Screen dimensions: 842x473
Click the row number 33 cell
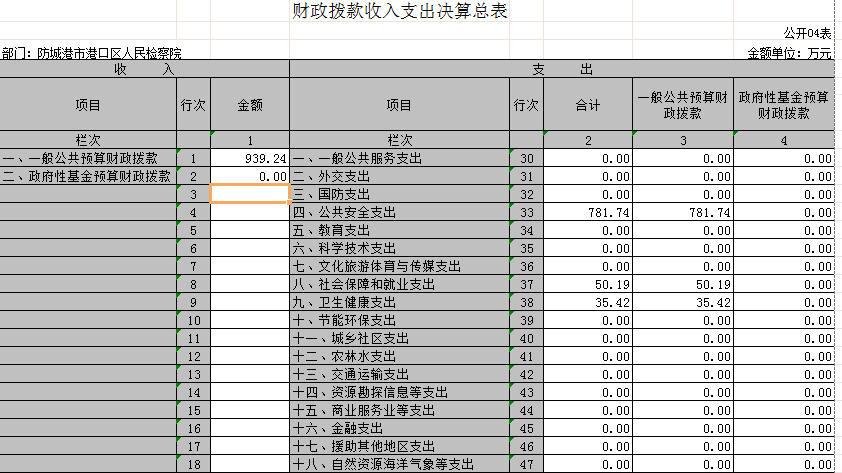(x=526, y=212)
